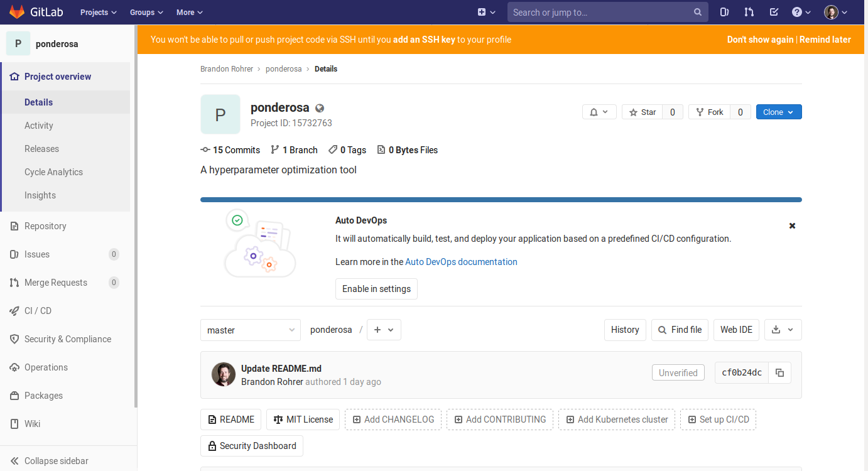Screen dimensions: 868x471
Task: Open the download source dropdown
Action: 783,330
